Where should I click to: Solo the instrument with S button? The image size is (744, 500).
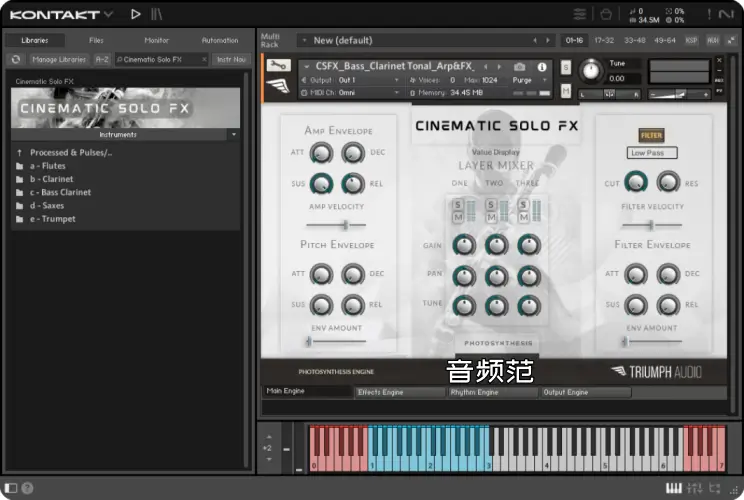click(566, 67)
